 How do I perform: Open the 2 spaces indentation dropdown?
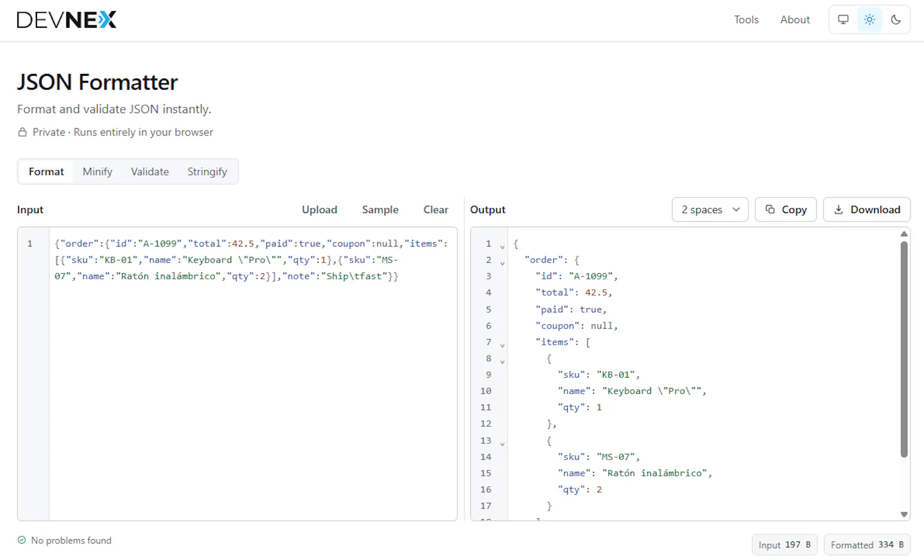tap(710, 210)
